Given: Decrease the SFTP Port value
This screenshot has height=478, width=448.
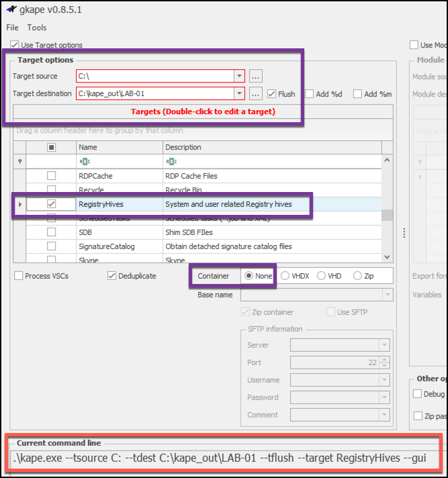Looking at the screenshot, I should pyautogui.click(x=384, y=365).
